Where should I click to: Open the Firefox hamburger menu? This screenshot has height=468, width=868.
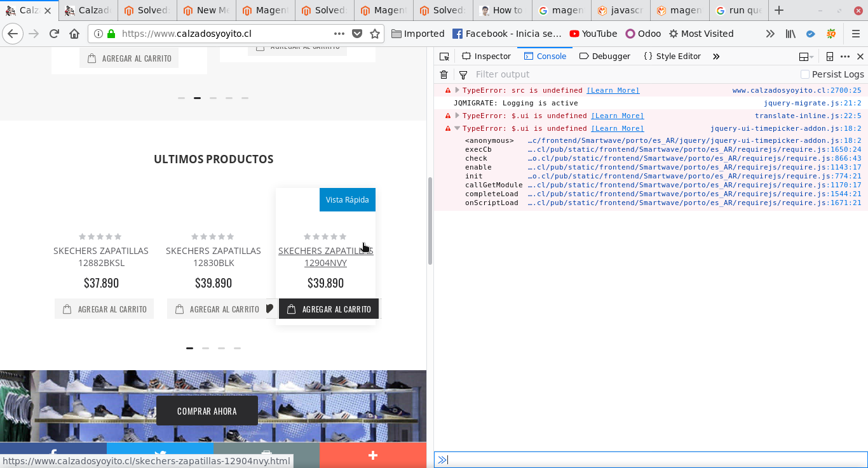click(853, 34)
